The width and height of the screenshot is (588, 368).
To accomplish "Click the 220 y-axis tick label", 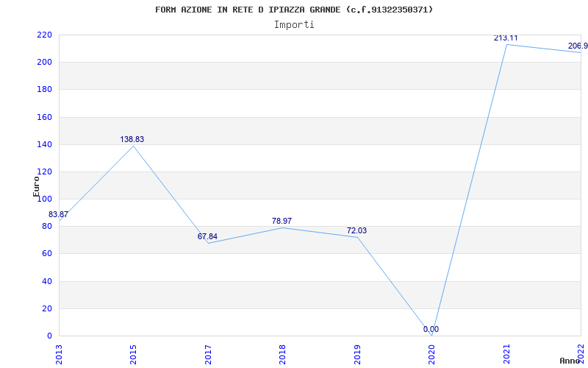I will (x=44, y=35).
